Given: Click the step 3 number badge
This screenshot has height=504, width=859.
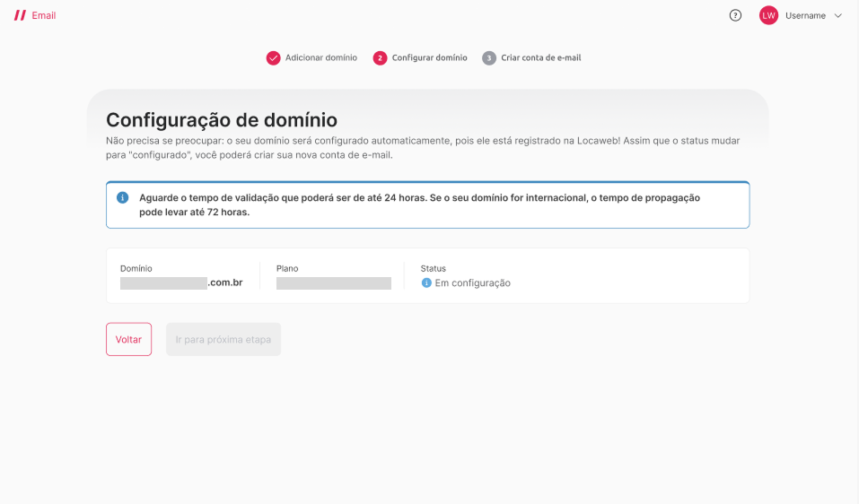Looking at the screenshot, I should pos(489,58).
